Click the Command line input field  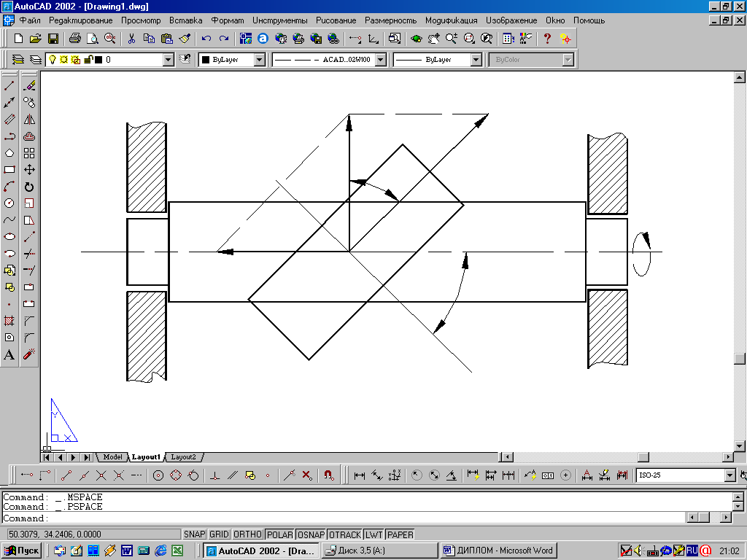click(x=343, y=518)
